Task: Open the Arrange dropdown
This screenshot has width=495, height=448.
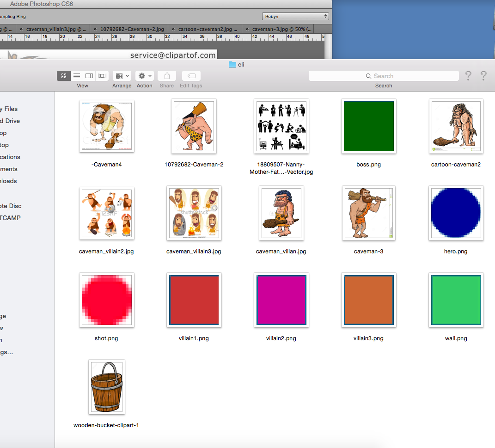Action: [122, 76]
